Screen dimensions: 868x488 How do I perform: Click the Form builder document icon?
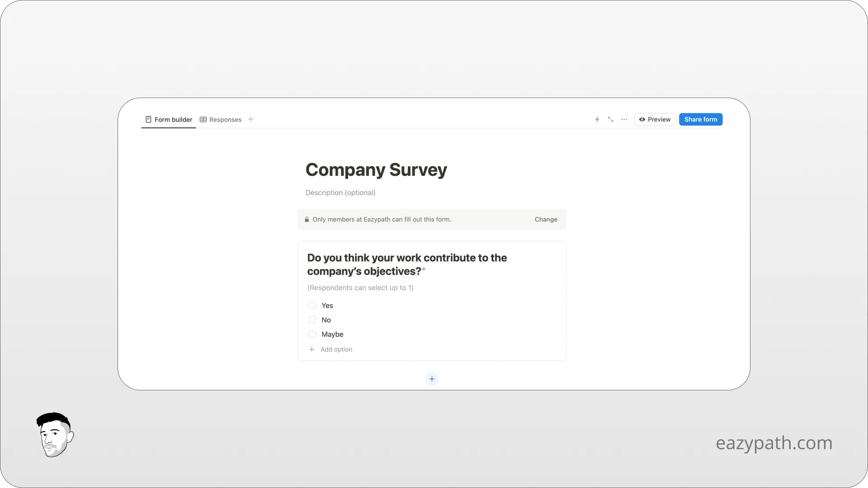point(149,119)
